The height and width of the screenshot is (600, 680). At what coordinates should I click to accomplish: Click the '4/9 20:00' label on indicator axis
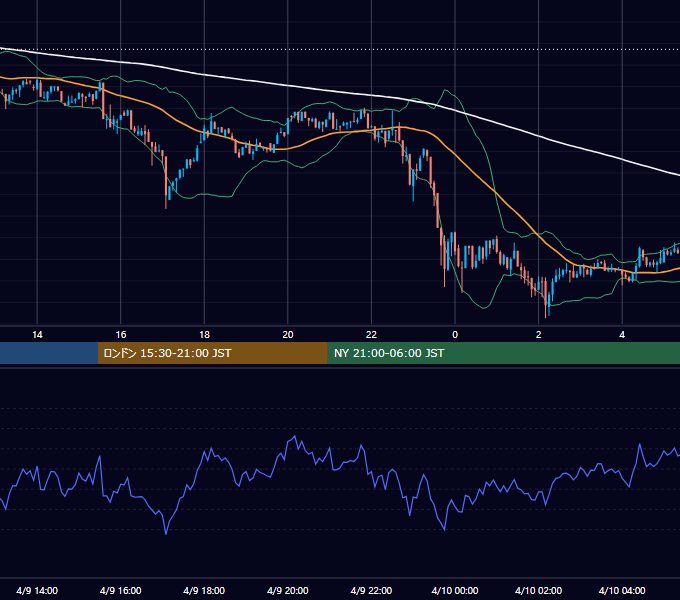coord(288,590)
